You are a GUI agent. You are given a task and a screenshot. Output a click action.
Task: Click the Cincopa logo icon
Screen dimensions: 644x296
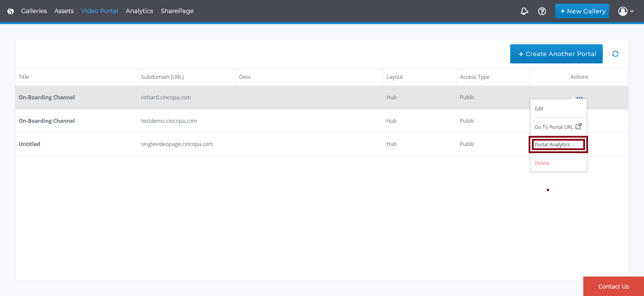[x=11, y=11]
